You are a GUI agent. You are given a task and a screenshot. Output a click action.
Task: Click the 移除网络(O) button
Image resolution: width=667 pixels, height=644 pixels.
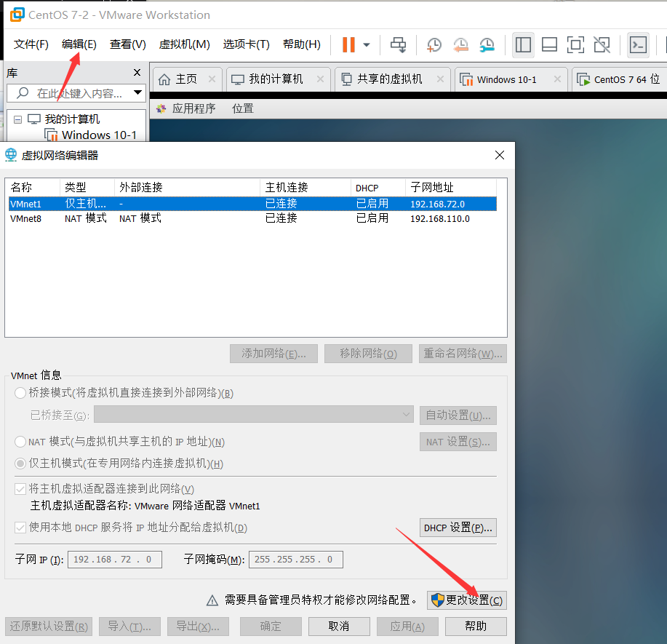click(368, 354)
